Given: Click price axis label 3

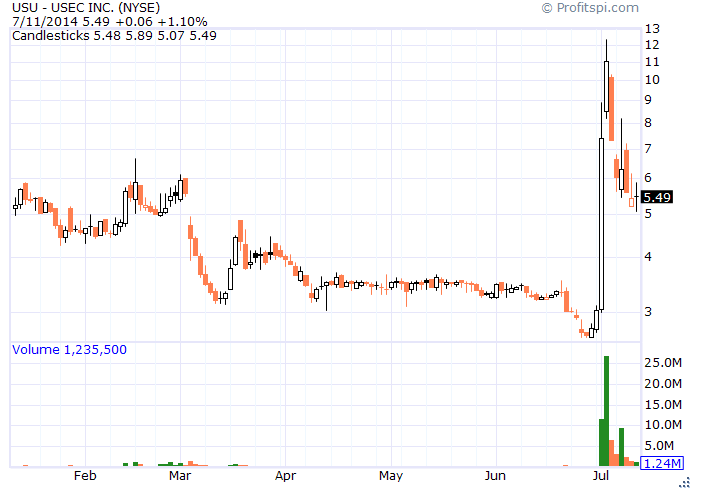Looking at the screenshot, I should (648, 311).
